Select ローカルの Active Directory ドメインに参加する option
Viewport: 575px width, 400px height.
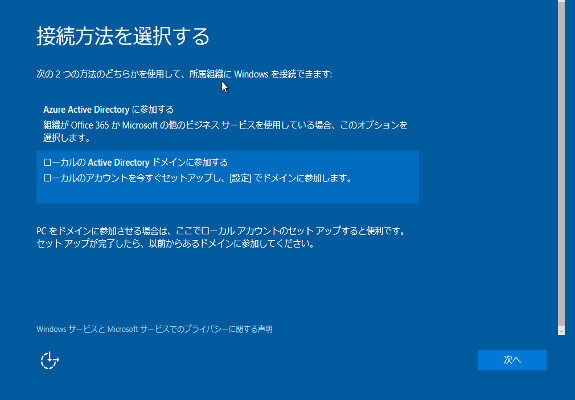tap(227, 176)
